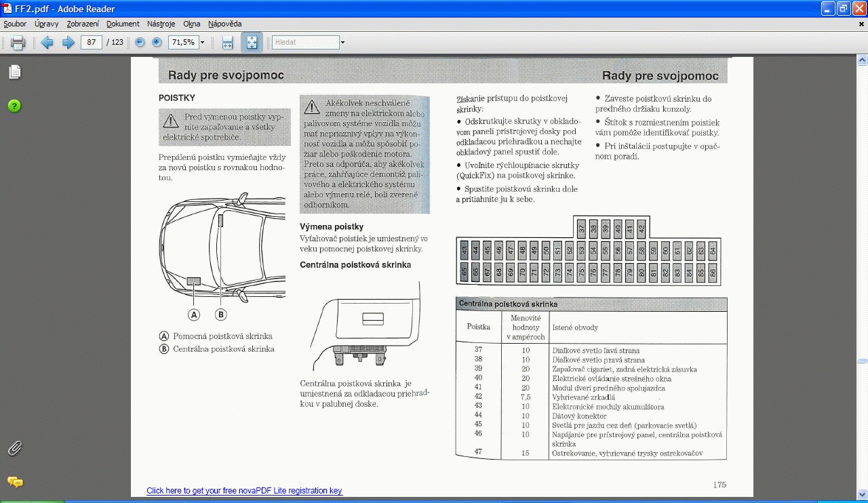Go to next page arrow
This screenshot has height=503, width=868.
click(68, 43)
